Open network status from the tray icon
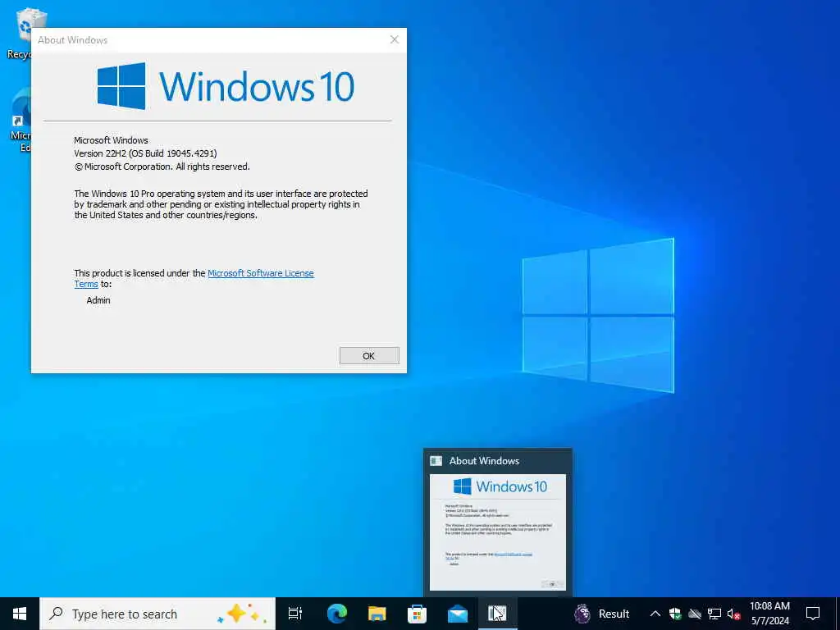Screen dimensions: 840x630 (714, 614)
